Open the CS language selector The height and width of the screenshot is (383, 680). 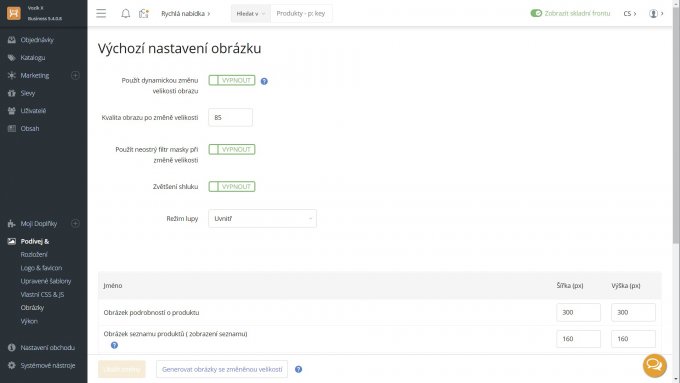tap(630, 13)
